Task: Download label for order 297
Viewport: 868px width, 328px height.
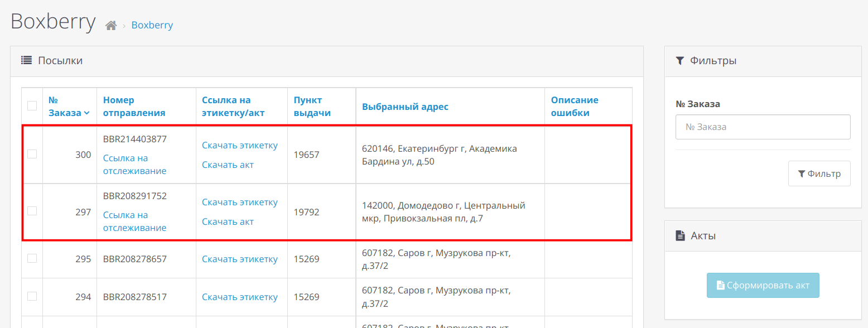Action: click(240, 202)
